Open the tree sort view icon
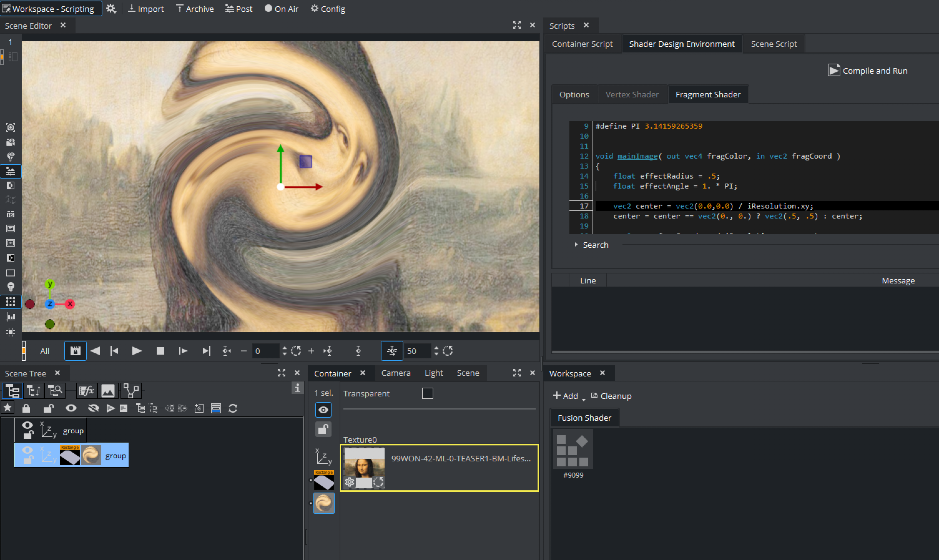939x560 pixels. tap(34, 391)
